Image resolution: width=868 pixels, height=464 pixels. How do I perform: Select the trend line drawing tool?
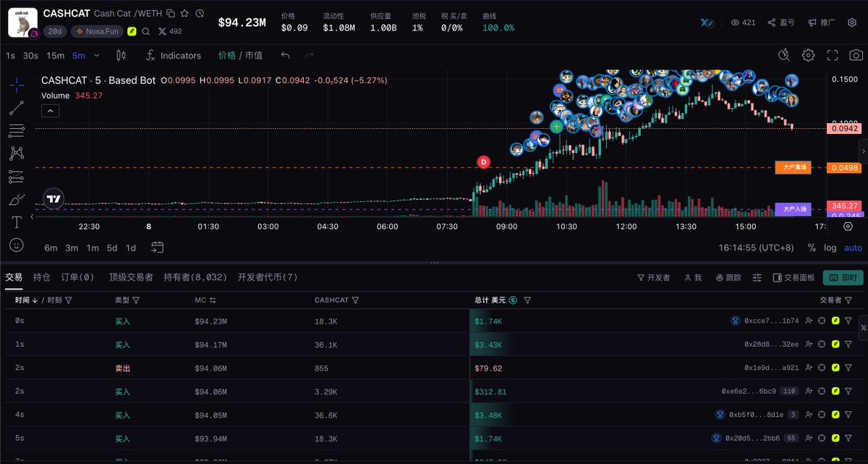coord(16,108)
